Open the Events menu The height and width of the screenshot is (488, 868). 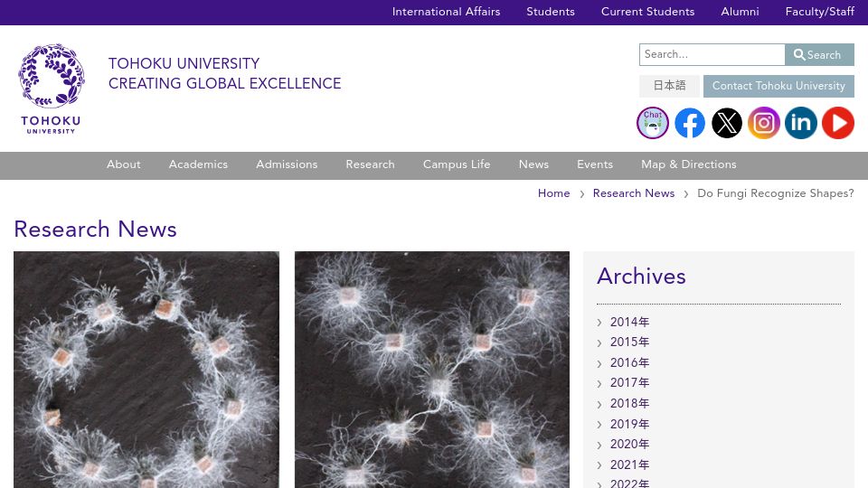[x=595, y=164]
